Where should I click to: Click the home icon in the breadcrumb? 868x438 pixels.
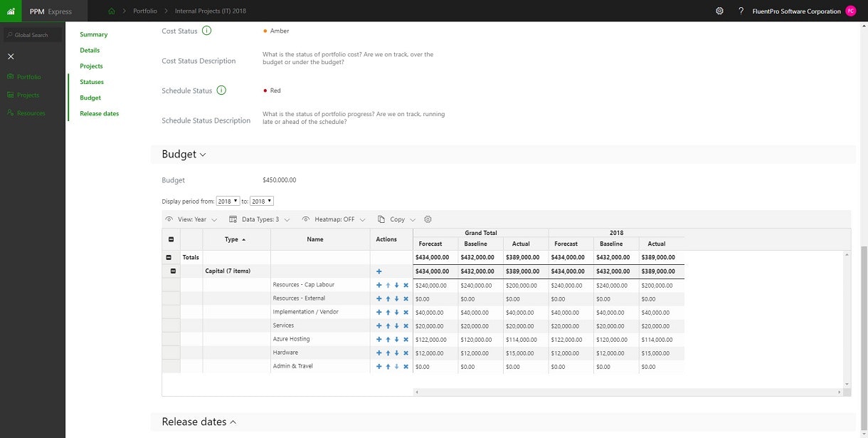click(111, 11)
